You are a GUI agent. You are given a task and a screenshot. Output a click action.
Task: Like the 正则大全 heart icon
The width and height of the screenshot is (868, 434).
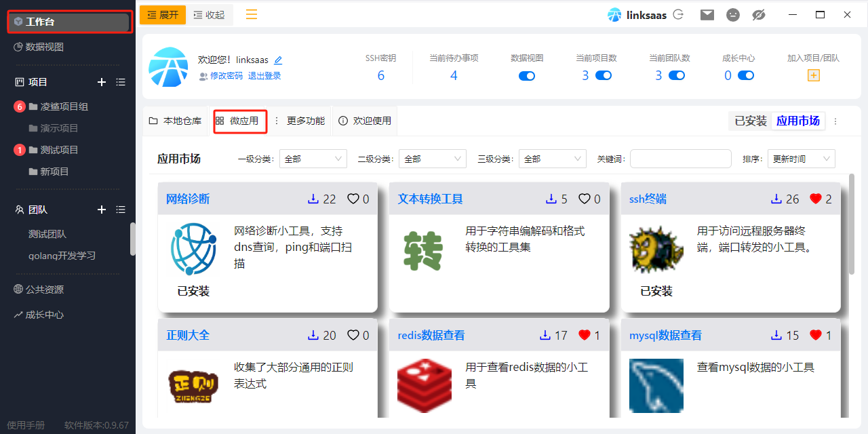click(353, 335)
